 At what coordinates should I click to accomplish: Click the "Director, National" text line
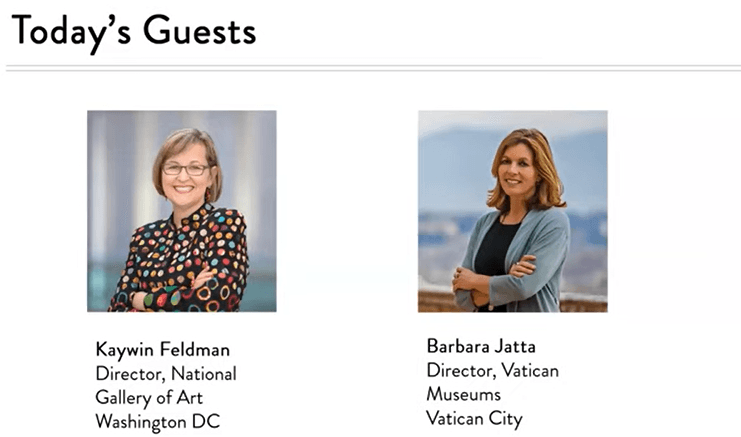coord(166,373)
